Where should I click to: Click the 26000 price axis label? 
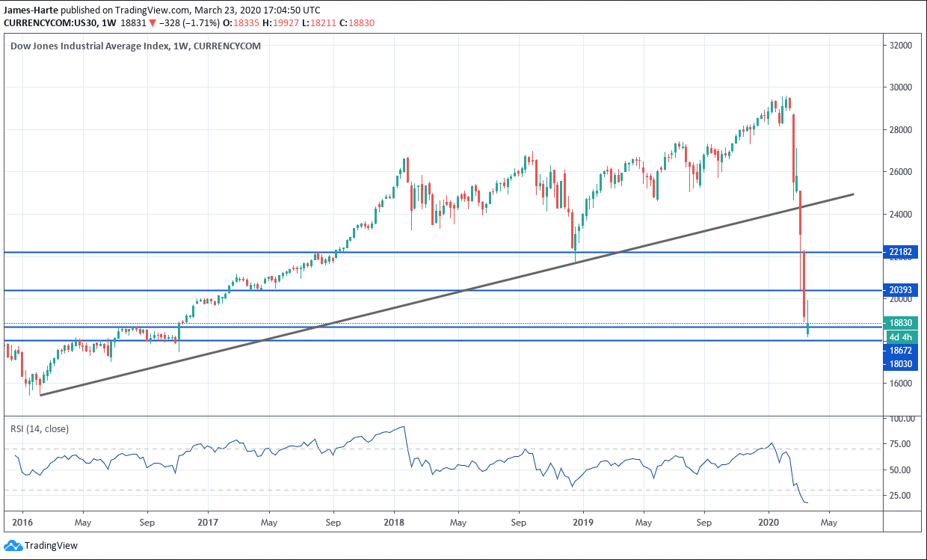(900, 171)
